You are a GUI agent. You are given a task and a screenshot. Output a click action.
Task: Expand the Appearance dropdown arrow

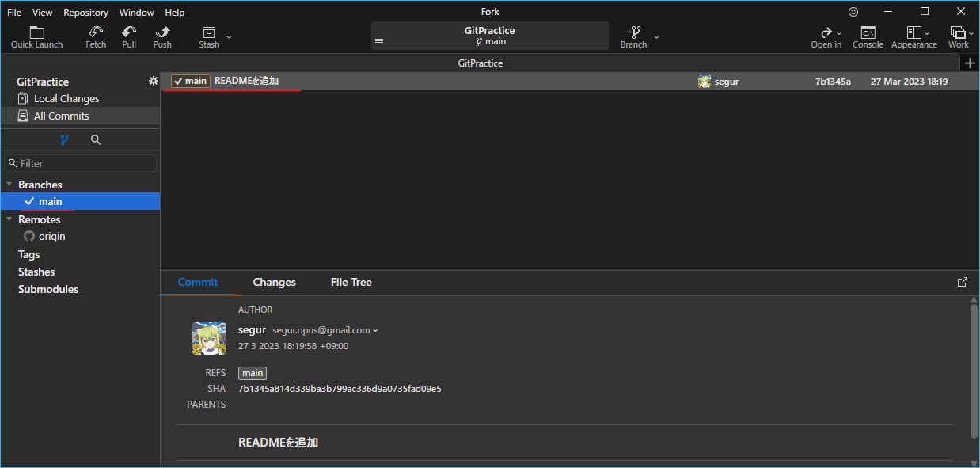[927, 33]
